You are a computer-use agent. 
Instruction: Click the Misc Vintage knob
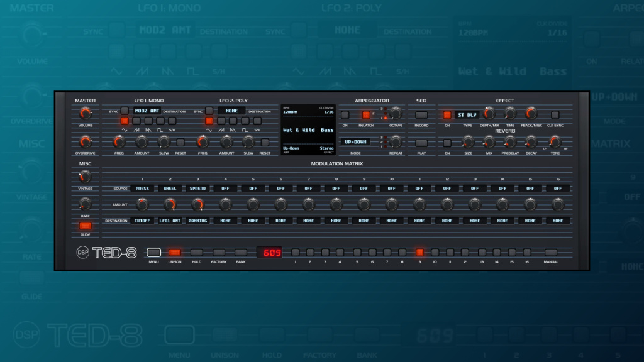(85, 177)
